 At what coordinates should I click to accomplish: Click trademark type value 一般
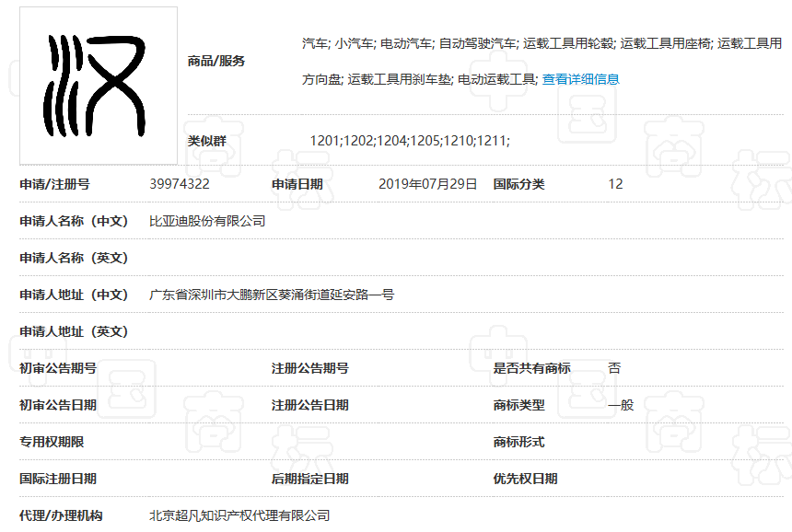621,405
